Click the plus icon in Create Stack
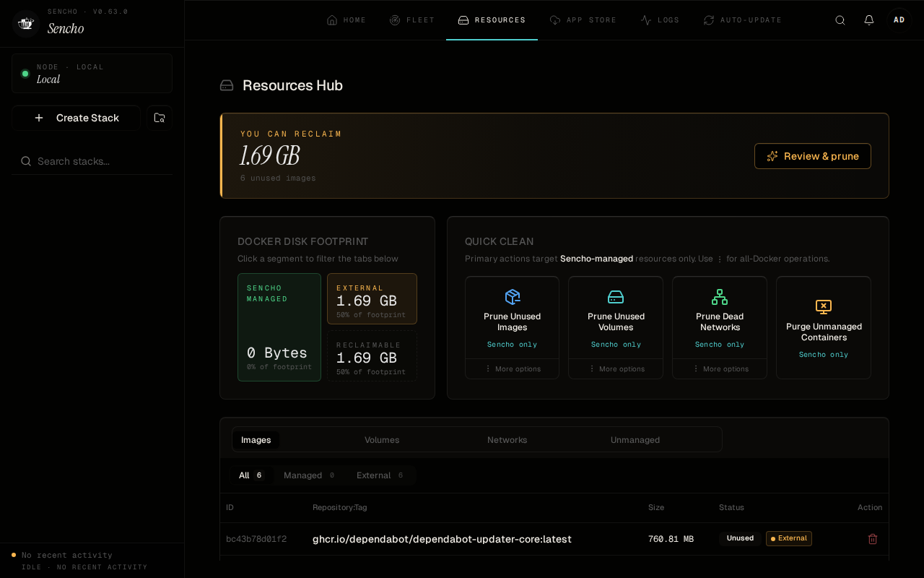The image size is (924, 578). (x=39, y=118)
